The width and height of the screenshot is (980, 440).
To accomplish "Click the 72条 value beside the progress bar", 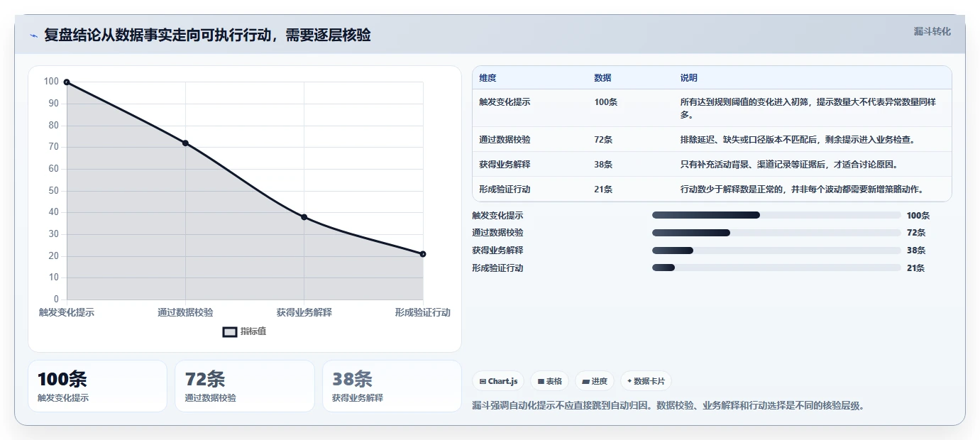I will [x=916, y=233].
